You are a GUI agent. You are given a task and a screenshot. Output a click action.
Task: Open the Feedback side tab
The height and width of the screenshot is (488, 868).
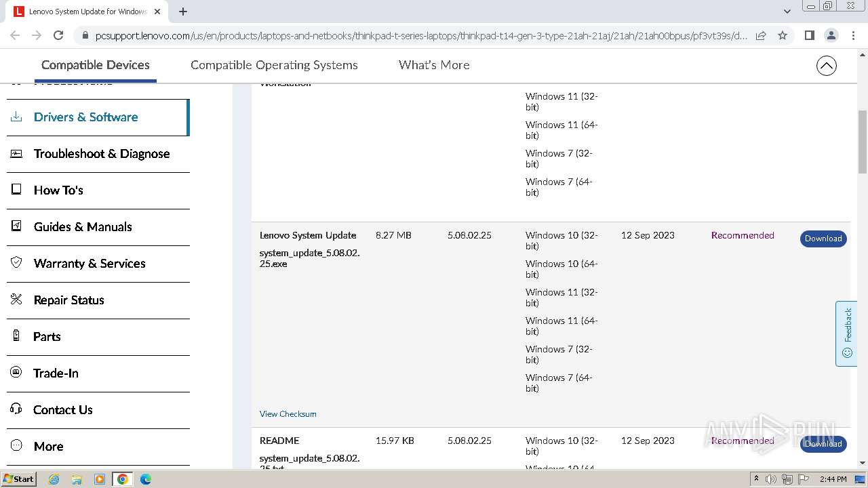(x=846, y=333)
